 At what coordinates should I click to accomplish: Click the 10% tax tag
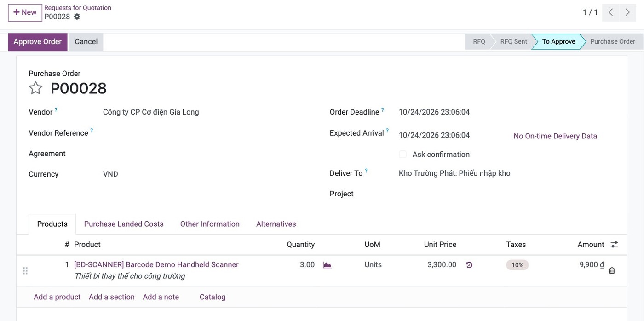pos(517,265)
